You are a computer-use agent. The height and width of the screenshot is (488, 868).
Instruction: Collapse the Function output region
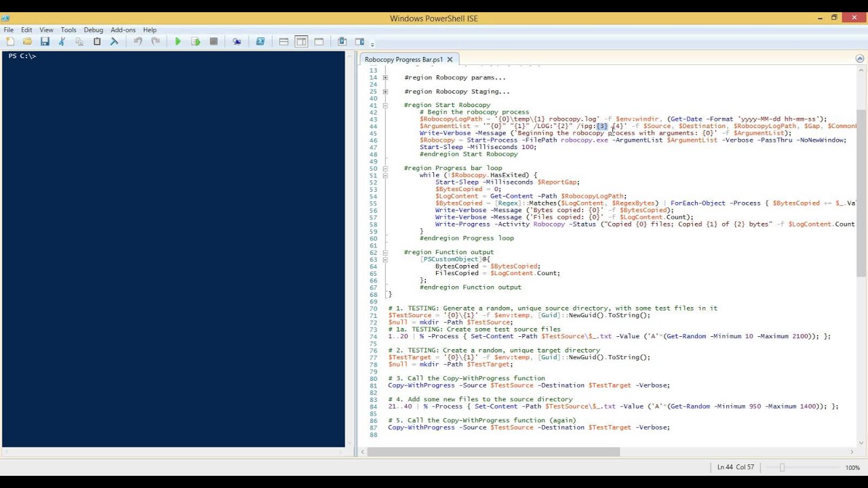coord(385,252)
